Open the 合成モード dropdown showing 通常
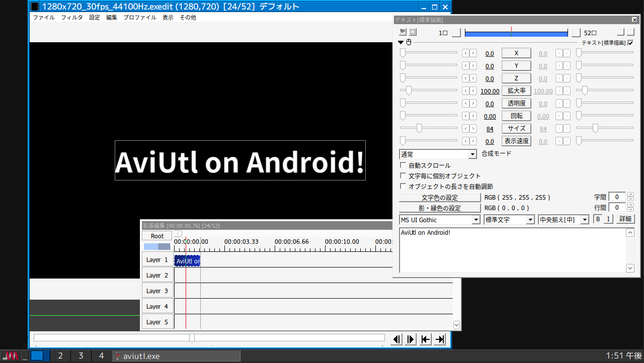 pos(473,153)
